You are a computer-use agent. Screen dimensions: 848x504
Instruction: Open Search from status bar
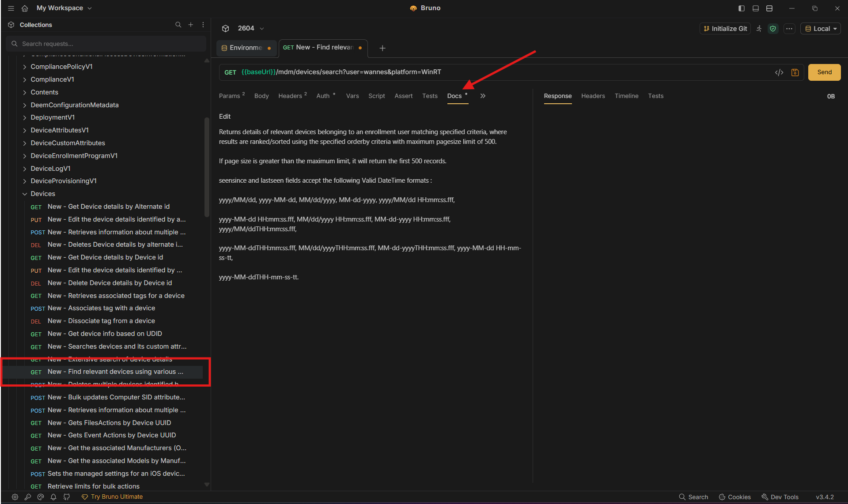pyautogui.click(x=693, y=497)
